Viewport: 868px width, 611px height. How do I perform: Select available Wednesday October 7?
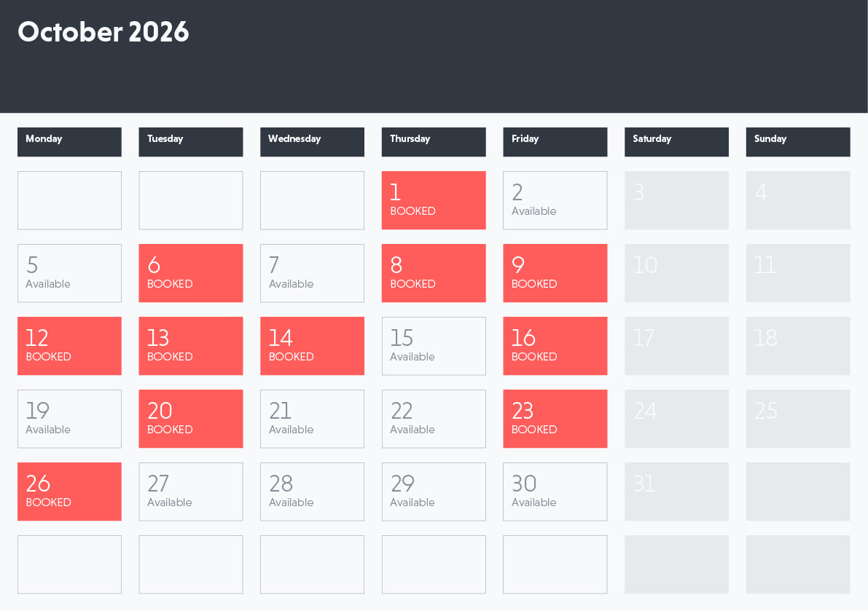coord(312,273)
